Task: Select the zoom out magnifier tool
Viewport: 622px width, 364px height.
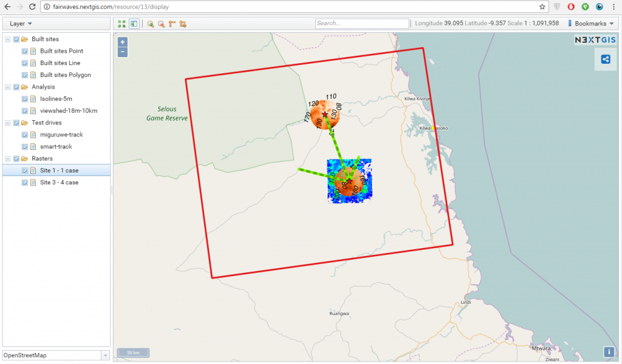Action: (161, 24)
